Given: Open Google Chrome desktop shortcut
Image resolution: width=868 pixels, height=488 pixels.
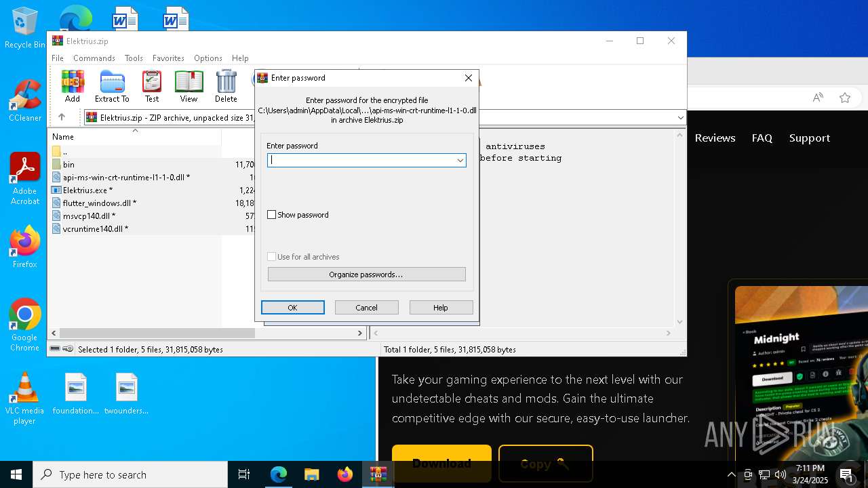Looking at the screenshot, I should click(24, 325).
